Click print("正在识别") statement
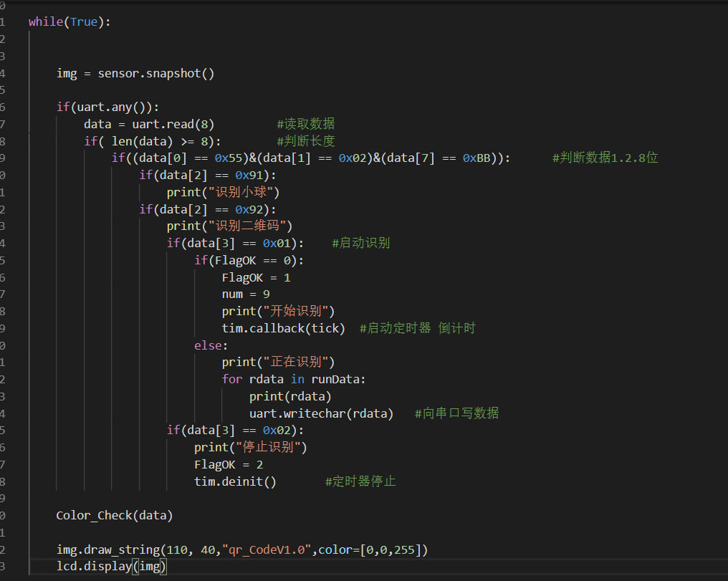This screenshot has width=728, height=581. (278, 362)
